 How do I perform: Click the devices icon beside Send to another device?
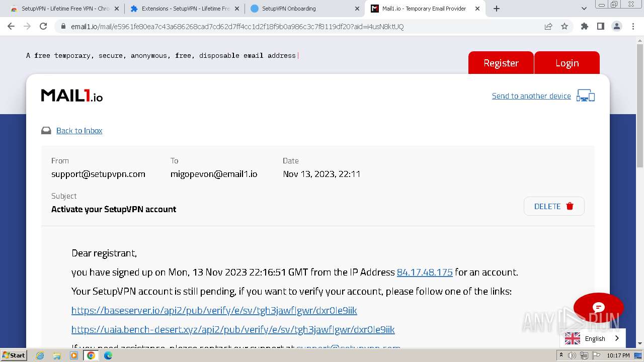point(586,96)
